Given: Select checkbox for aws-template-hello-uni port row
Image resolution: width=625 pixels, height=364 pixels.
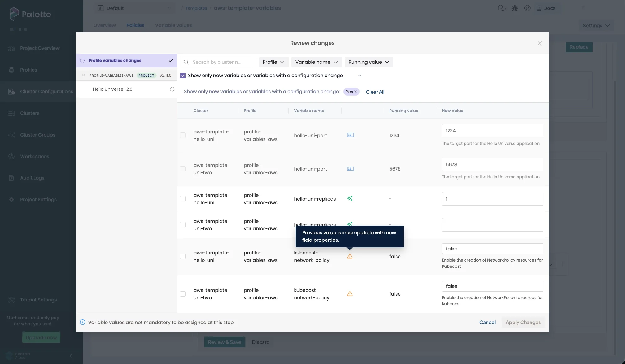Looking at the screenshot, I should 183,135.
